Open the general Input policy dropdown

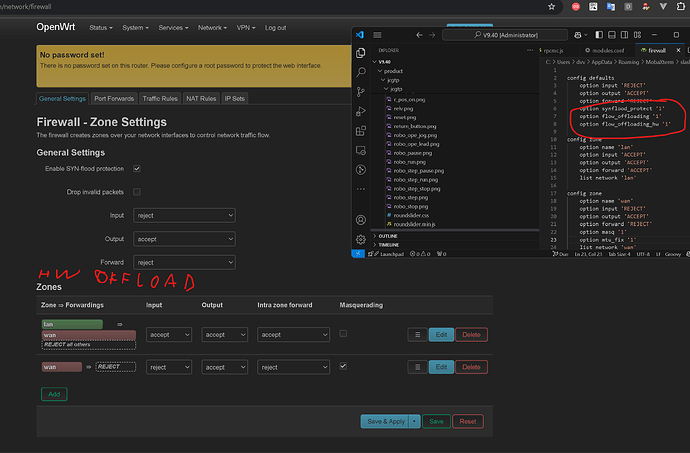pos(184,216)
